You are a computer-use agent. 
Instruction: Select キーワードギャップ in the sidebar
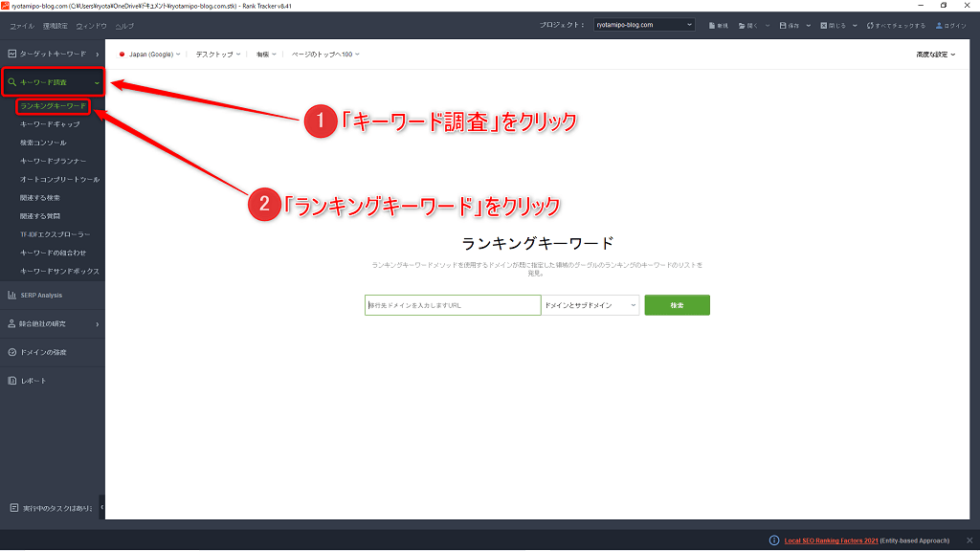coord(50,124)
